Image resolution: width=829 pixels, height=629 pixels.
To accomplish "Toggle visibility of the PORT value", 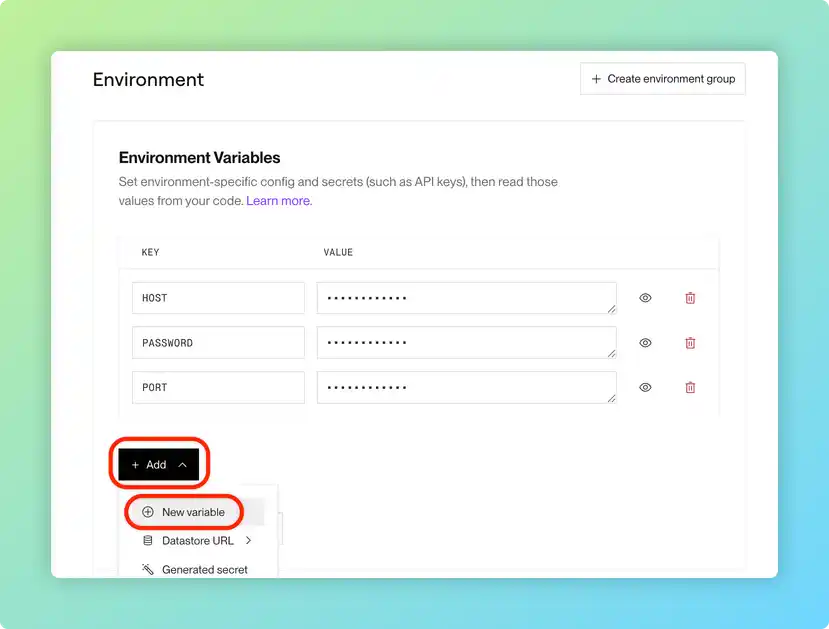I will [646, 388].
